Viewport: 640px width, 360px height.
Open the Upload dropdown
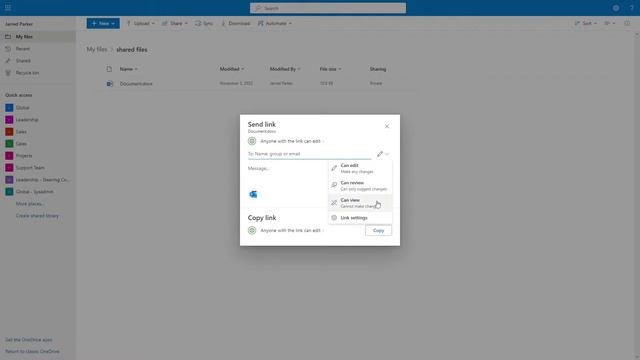tap(140, 23)
